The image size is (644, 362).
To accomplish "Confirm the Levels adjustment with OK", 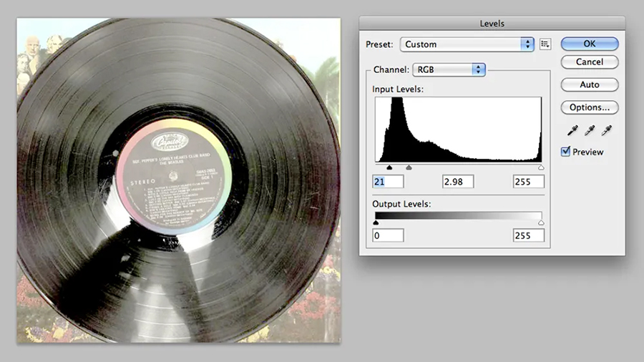I will pyautogui.click(x=589, y=44).
